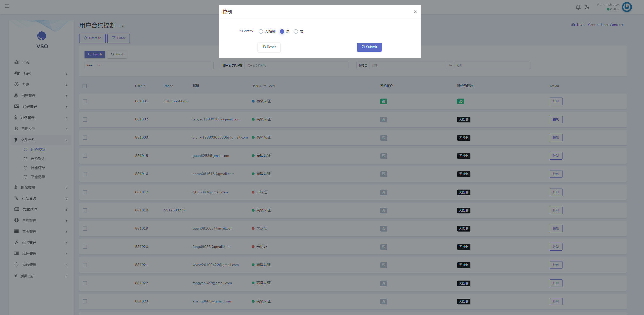
Task: Click Reset button in 控制 dialog
Action: click(x=269, y=47)
